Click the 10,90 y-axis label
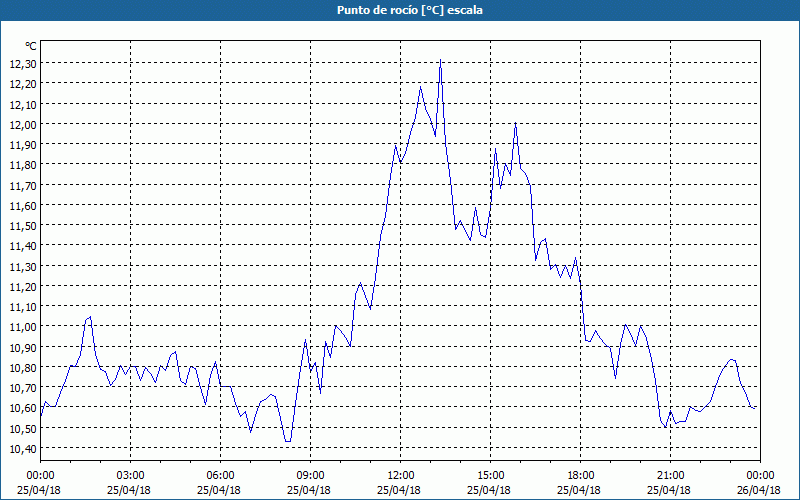The width and height of the screenshot is (800, 500). click(23, 347)
